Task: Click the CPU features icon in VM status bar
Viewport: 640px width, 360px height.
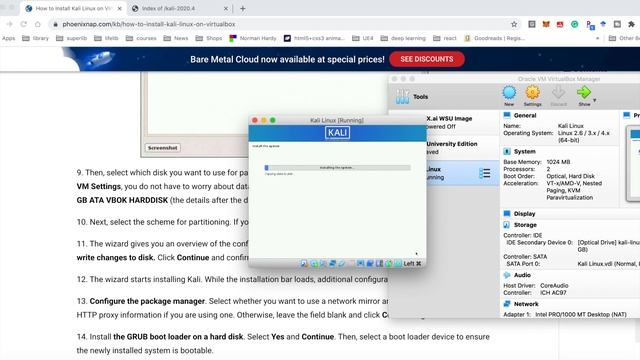Action: click(x=379, y=264)
